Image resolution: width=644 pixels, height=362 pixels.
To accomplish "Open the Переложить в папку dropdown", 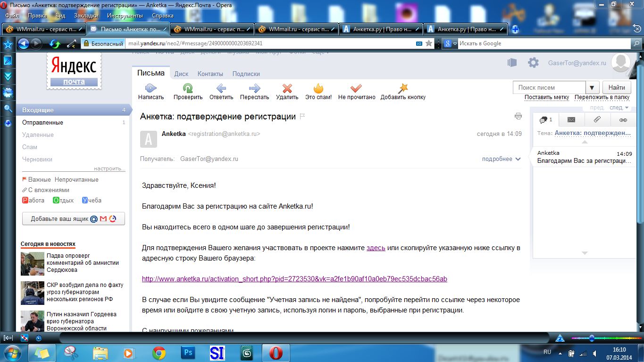I will pos(602,97).
